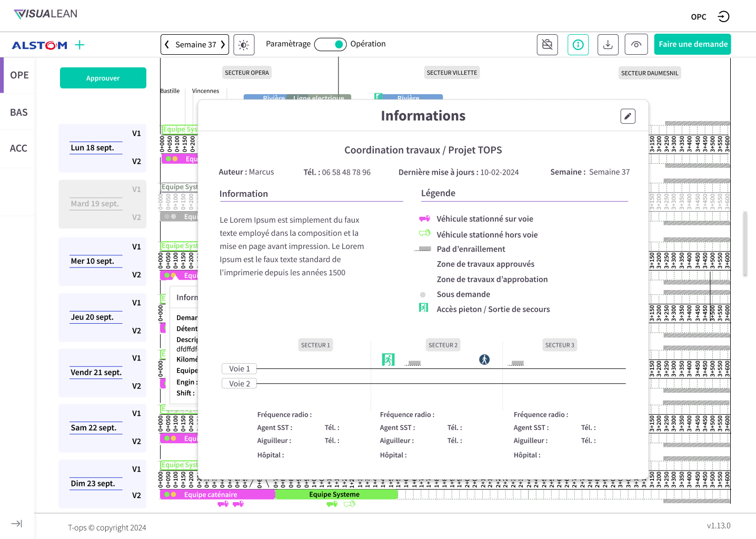Click the Information section heading
The width and height of the screenshot is (756, 539).
click(244, 194)
